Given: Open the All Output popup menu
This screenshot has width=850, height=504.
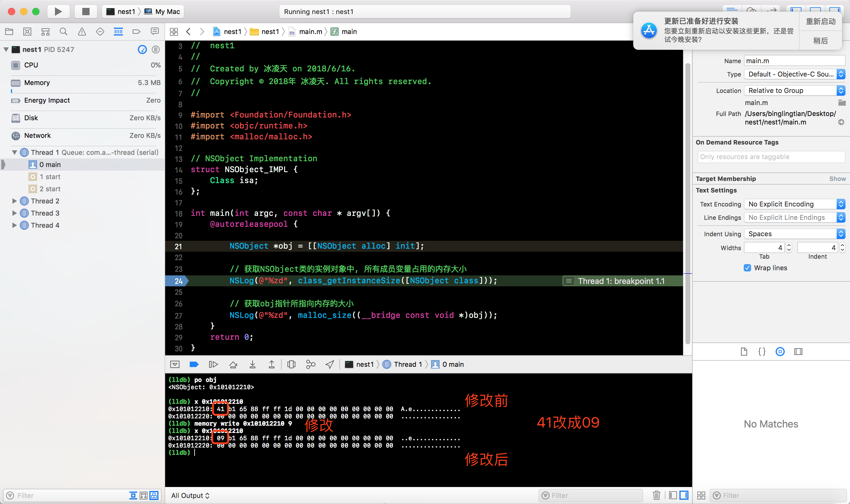Looking at the screenshot, I should click(190, 495).
